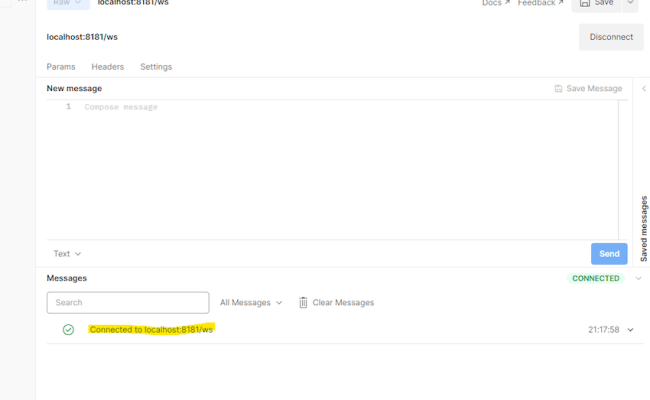Click the CONNECTED status badge

(x=596, y=279)
